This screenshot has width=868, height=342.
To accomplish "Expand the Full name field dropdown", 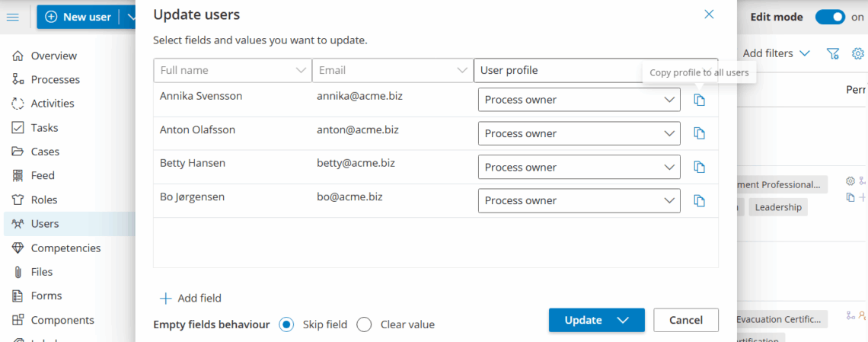I will click(301, 70).
